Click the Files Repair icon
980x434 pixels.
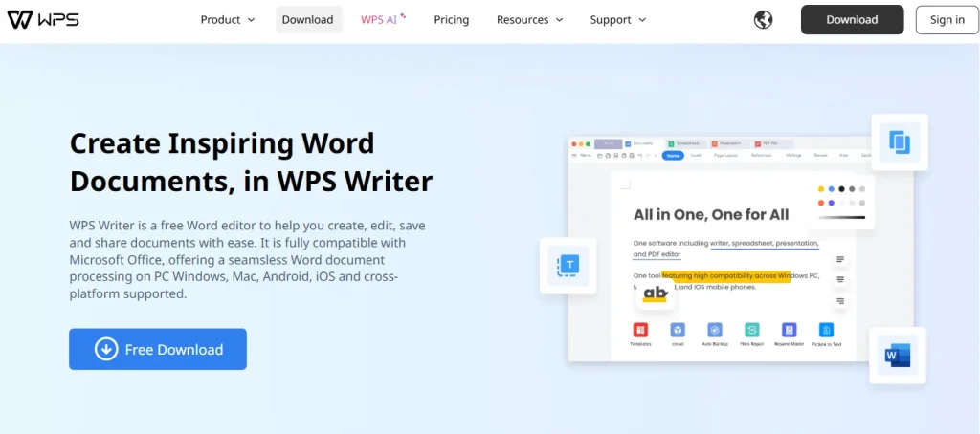(751, 330)
